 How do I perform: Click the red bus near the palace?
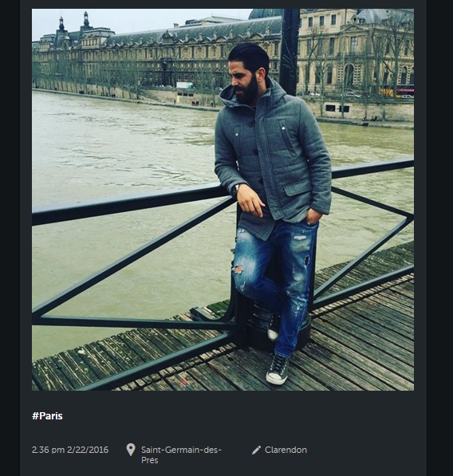(404, 90)
